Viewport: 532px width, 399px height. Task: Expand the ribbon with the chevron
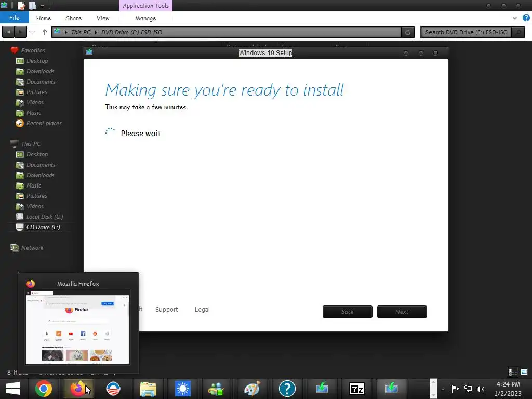pyautogui.click(x=515, y=18)
